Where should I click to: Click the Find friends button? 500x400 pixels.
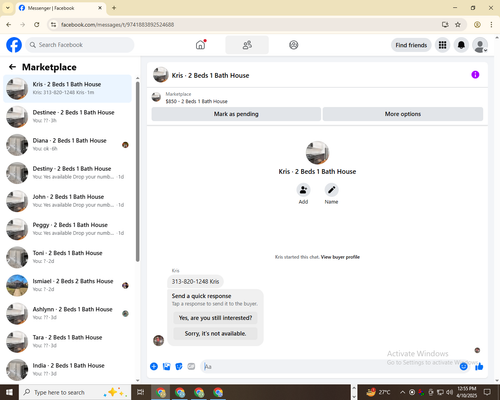pyautogui.click(x=411, y=45)
